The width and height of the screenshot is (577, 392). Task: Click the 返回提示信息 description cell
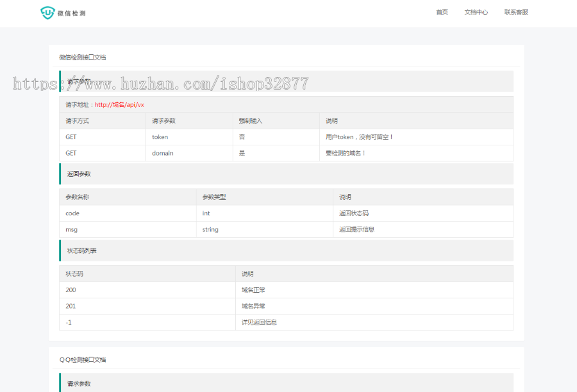click(423, 229)
